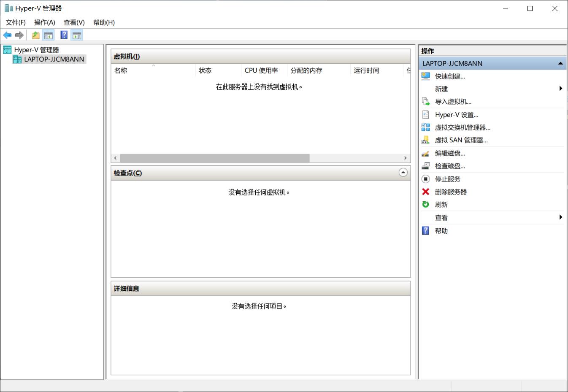Click the Up one level folder icon
This screenshot has width=568, height=392.
click(36, 35)
